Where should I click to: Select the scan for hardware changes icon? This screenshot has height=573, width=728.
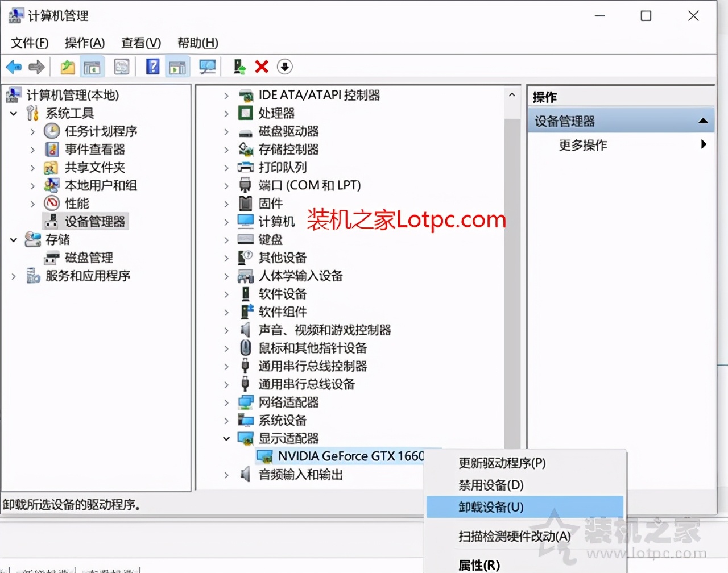tap(207, 67)
